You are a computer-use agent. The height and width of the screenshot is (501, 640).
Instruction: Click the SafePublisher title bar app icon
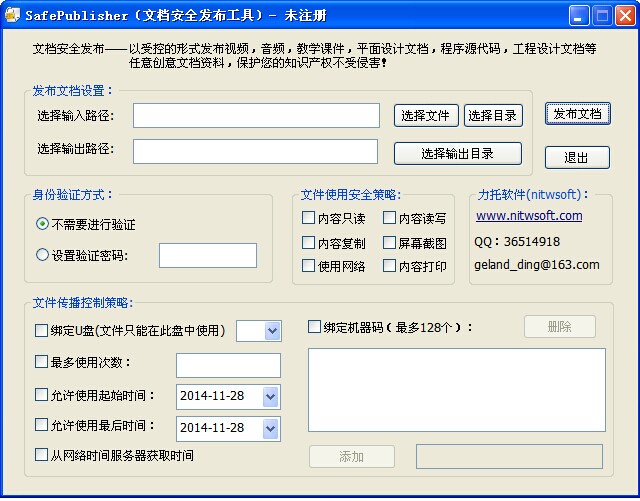13,15
